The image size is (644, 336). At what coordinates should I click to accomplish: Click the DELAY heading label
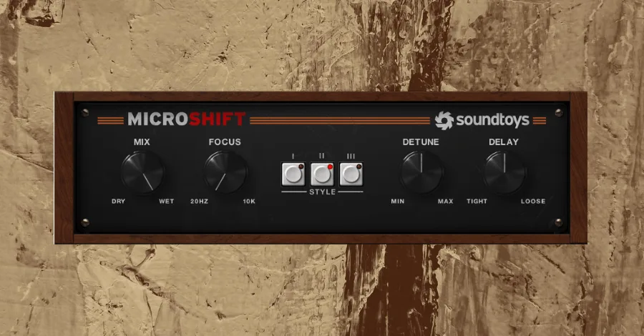click(x=504, y=142)
